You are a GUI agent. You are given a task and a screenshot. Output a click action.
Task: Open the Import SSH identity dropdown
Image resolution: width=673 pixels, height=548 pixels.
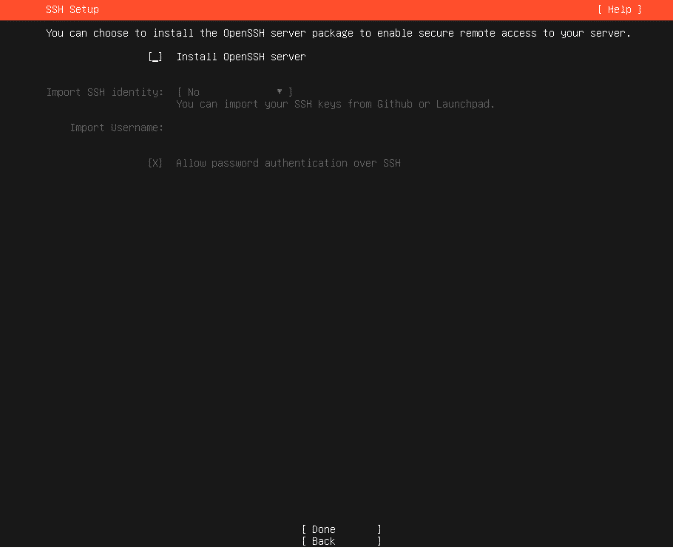tap(235, 92)
